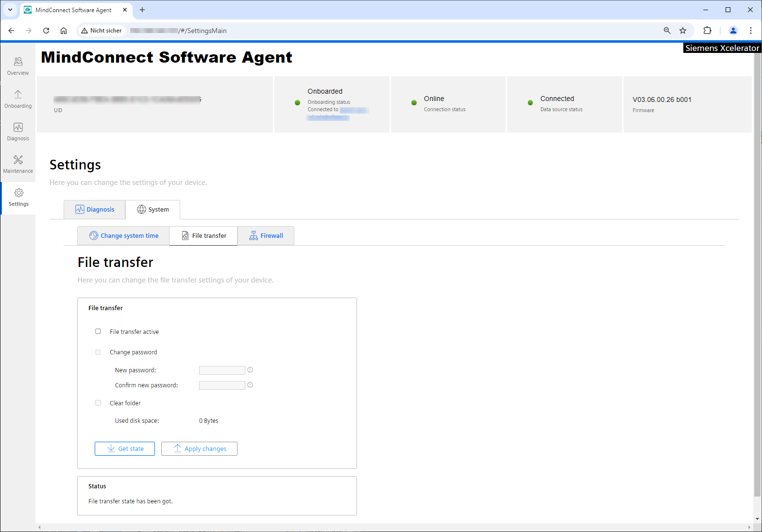Select the MindConnect Software Agent browser tab
762x532 pixels.
coord(73,10)
